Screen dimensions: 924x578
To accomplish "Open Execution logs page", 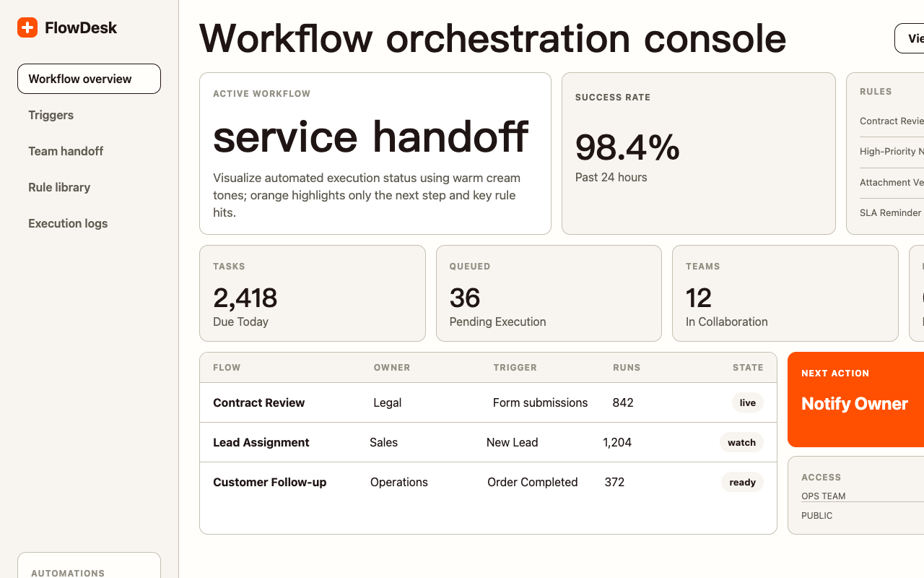I will point(89,223).
